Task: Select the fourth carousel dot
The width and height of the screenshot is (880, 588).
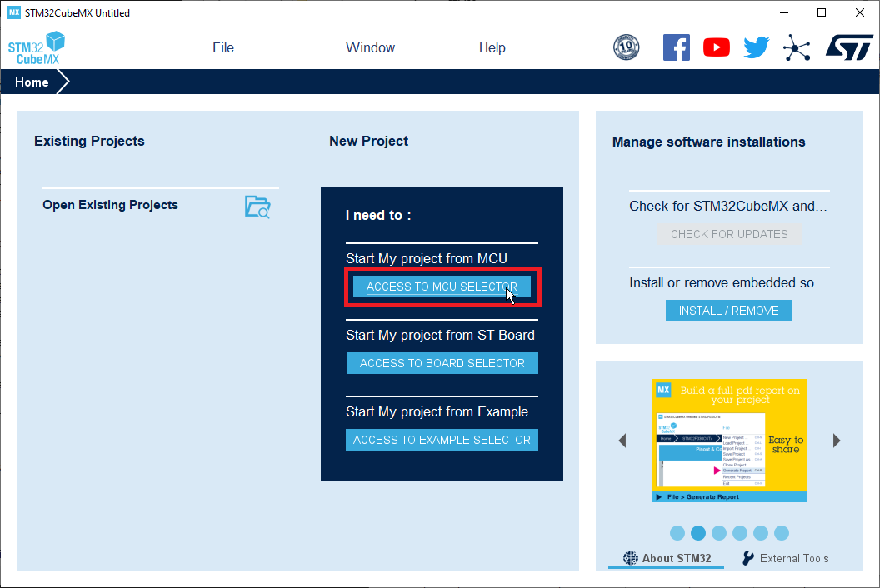Action: (x=740, y=532)
